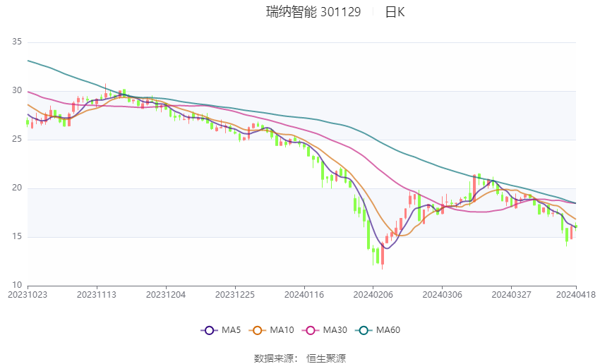
Task: Click the chart title 瑞纳智能 301129
Action: tap(313, 12)
